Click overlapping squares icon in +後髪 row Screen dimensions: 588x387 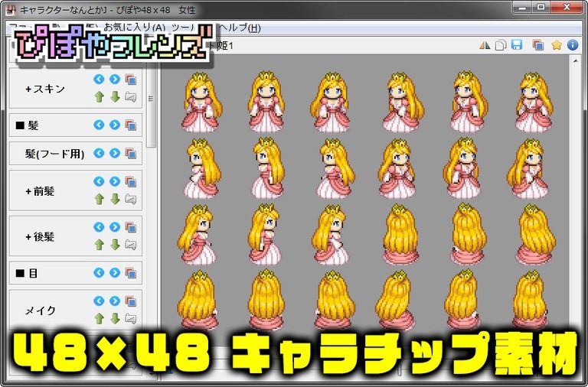coord(130,227)
